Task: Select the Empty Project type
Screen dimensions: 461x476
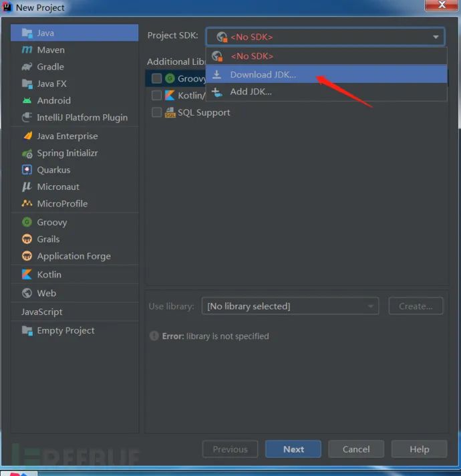Action: coord(74,330)
